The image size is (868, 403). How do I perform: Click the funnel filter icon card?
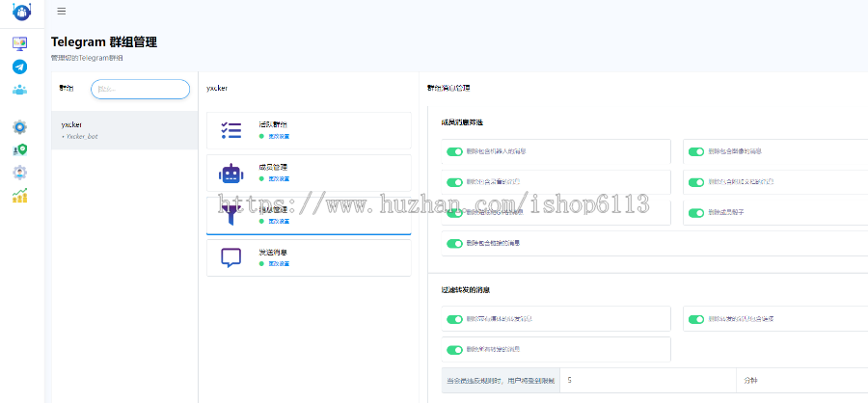tap(231, 215)
